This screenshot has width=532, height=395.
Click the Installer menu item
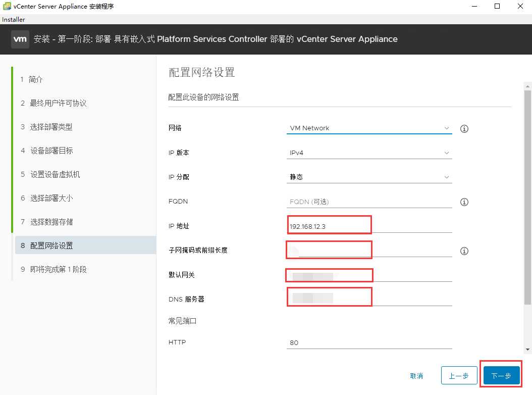pyautogui.click(x=13, y=19)
